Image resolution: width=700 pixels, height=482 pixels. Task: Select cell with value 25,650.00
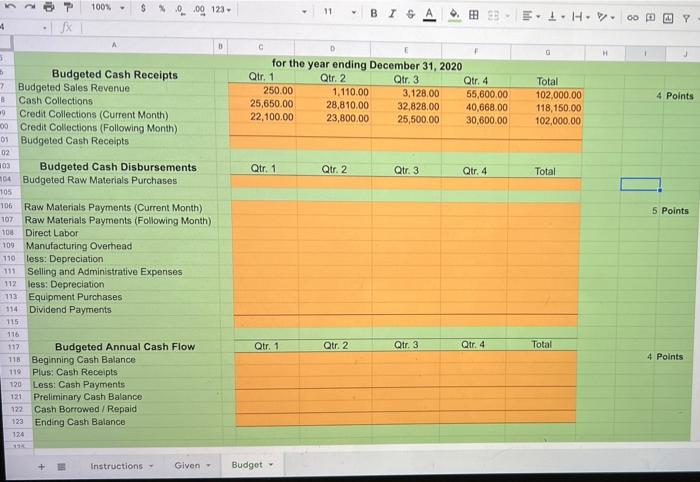pyautogui.click(x=262, y=104)
